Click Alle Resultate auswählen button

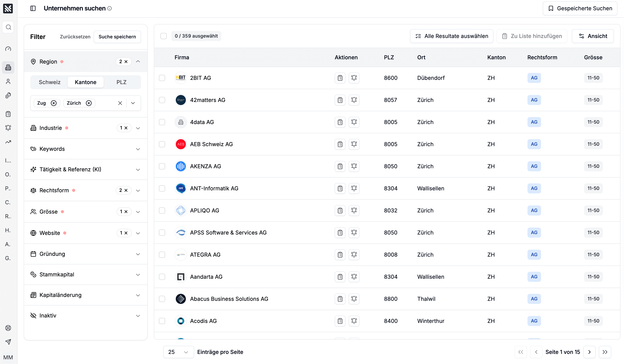coord(451,36)
